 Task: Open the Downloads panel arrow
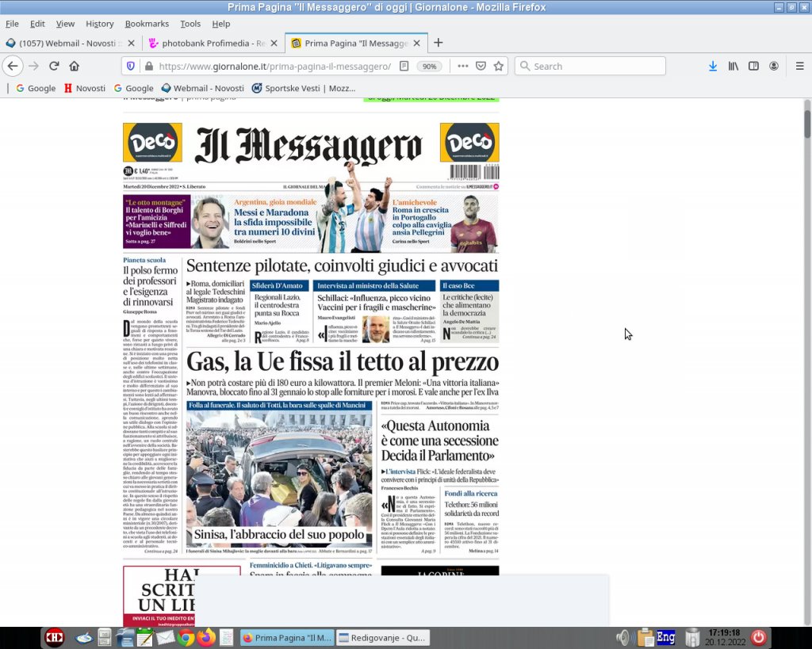[713, 67]
